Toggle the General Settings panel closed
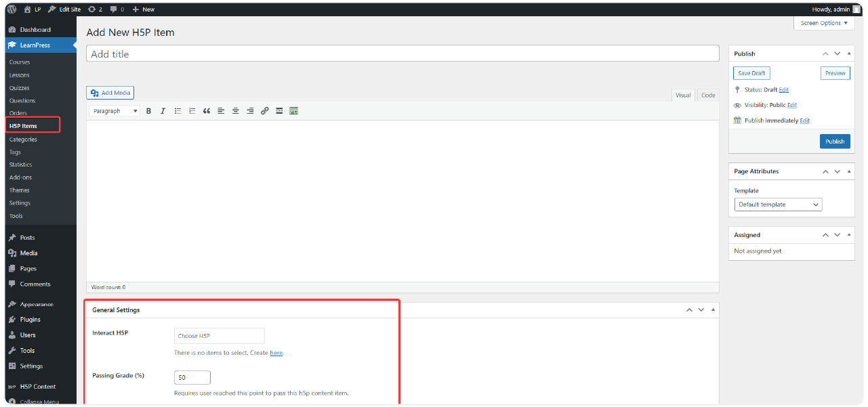Screen dimensions: 868x407 pos(713,309)
